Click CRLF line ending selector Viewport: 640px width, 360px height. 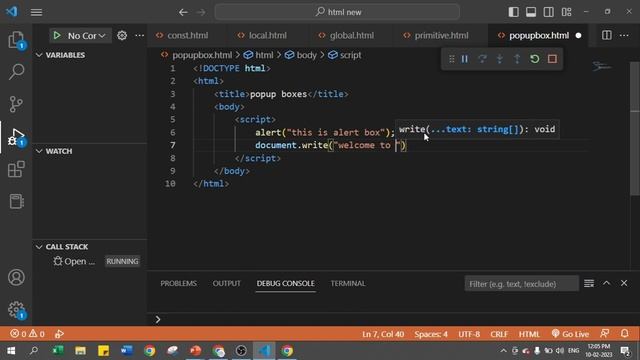tap(499, 334)
